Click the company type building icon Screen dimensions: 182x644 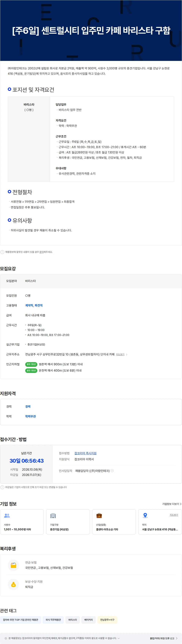(x=53, y=516)
